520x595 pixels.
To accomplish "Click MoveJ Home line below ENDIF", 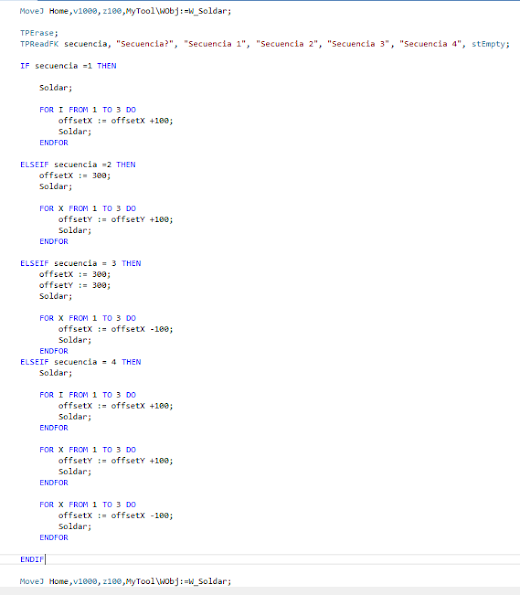I will (125, 581).
